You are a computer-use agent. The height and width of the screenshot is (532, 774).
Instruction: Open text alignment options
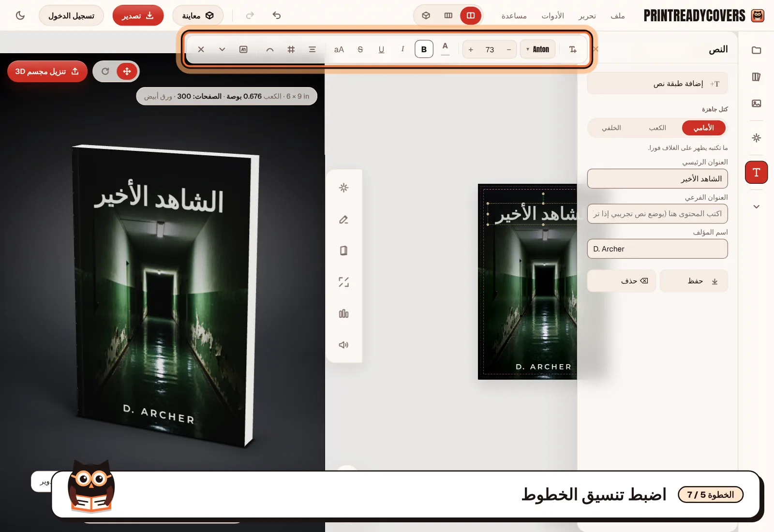pos(312,49)
